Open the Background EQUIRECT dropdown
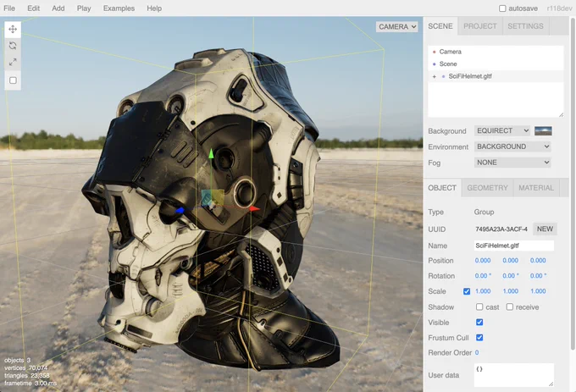The width and height of the screenshot is (576, 392). coord(501,130)
